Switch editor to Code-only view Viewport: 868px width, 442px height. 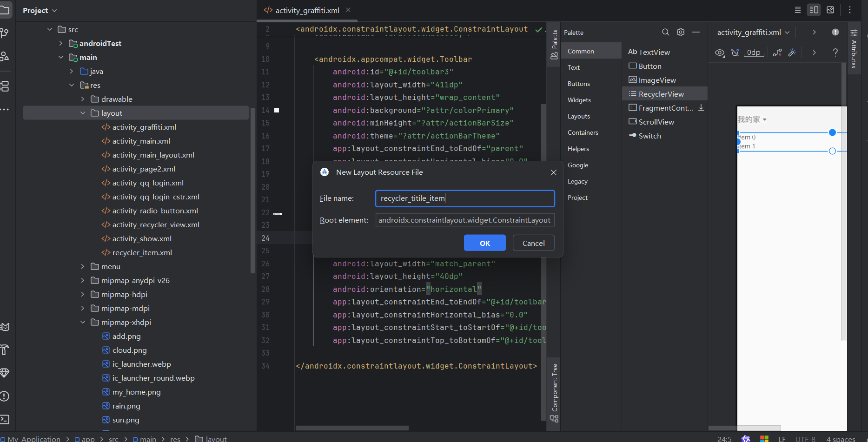point(798,10)
